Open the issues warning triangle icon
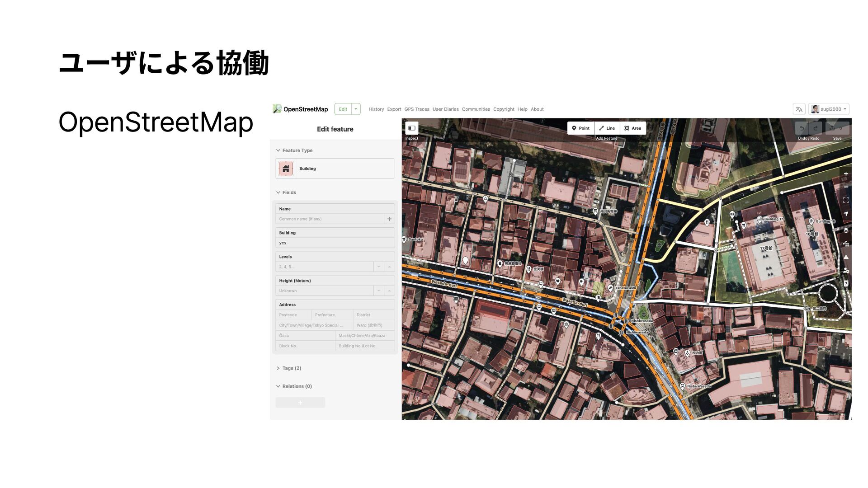 [845, 257]
